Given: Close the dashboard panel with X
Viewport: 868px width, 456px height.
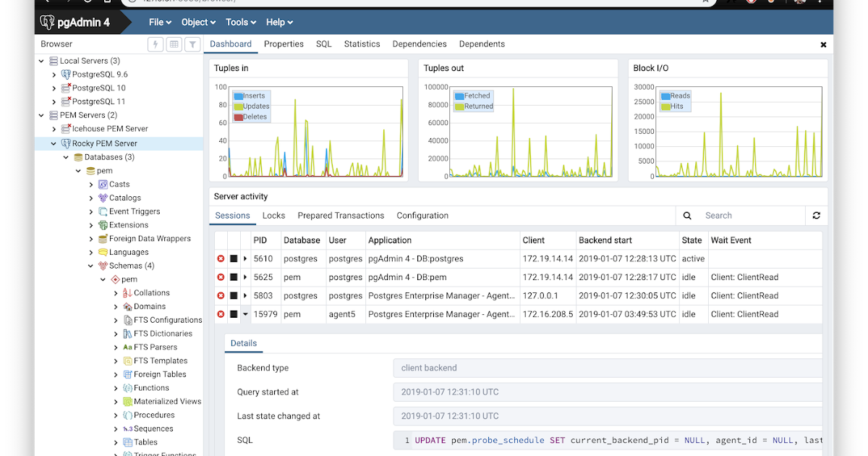Looking at the screenshot, I should coord(823,45).
